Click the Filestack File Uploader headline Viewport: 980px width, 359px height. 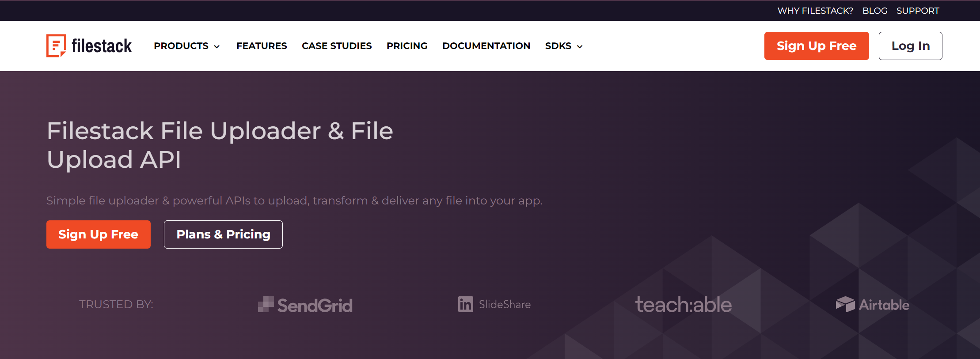[220, 145]
